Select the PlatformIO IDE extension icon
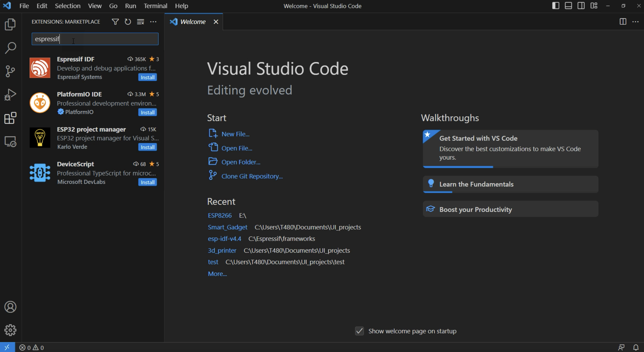644x352 pixels. point(40,103)
